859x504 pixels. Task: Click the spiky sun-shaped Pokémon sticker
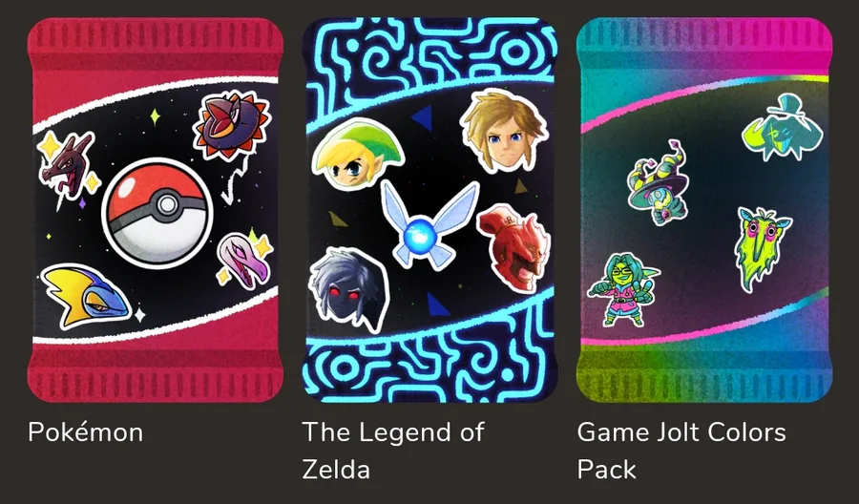pos(232,125)
